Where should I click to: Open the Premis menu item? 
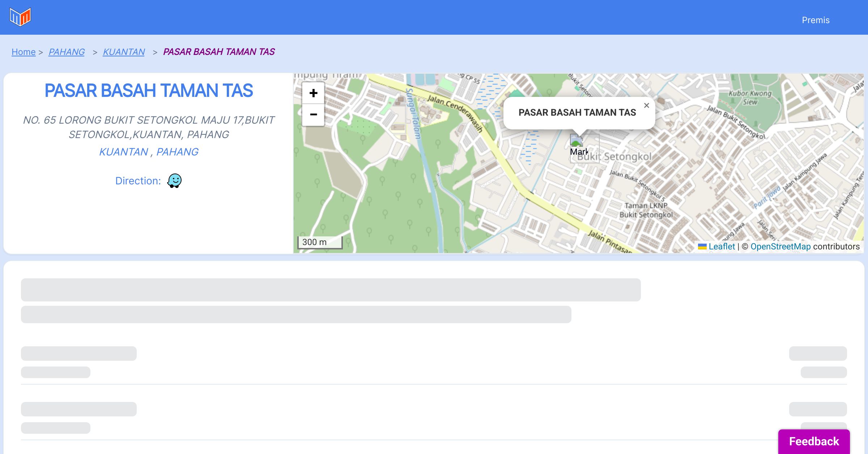(x=816, y=20)
